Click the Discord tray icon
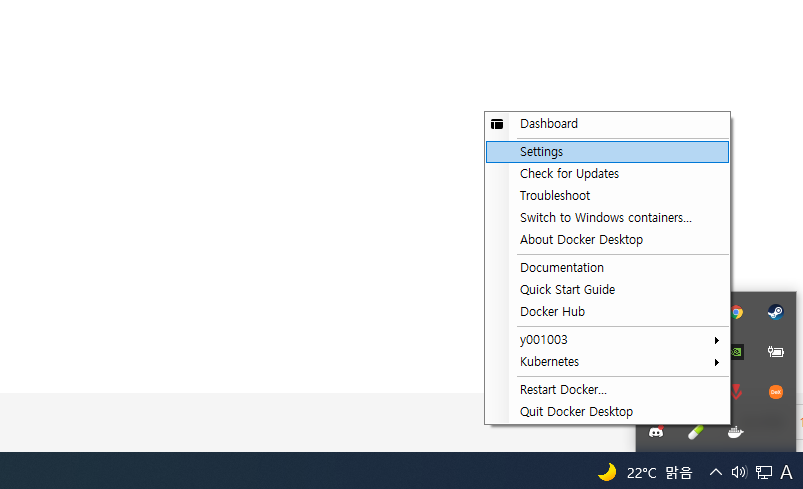 pos(656,432)
